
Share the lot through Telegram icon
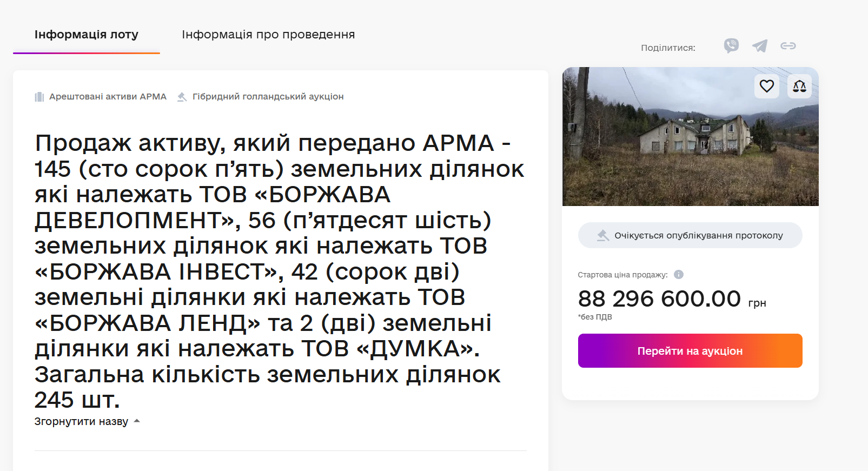[759, 46]
